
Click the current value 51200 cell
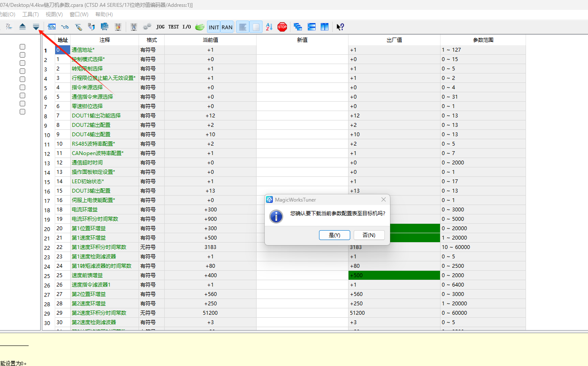point(210,313)
